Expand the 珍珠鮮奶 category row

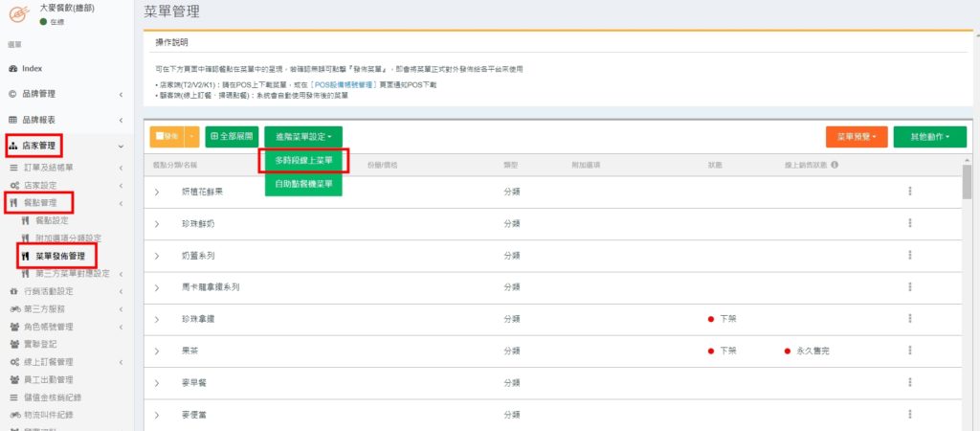click(158, 223)
